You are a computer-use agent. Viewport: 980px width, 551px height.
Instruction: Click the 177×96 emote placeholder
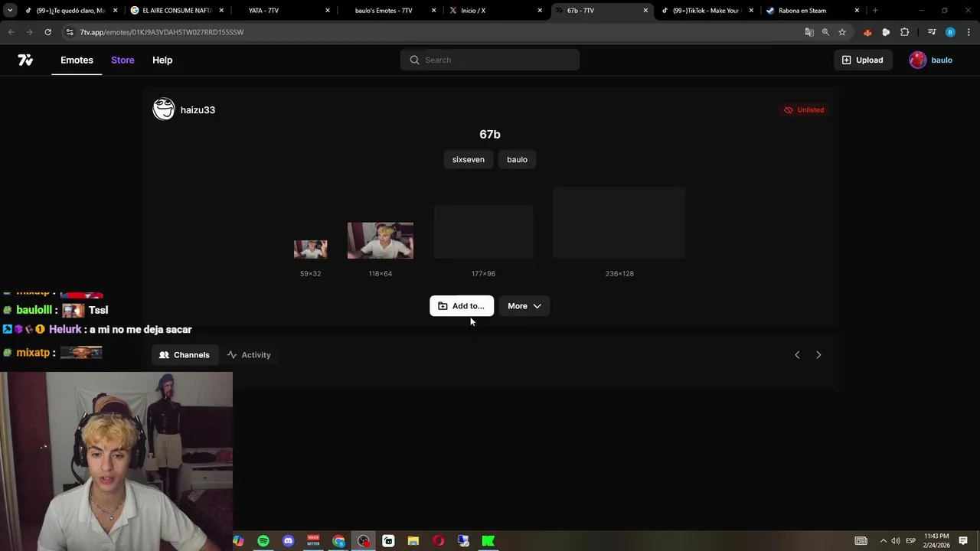(483, 231)
